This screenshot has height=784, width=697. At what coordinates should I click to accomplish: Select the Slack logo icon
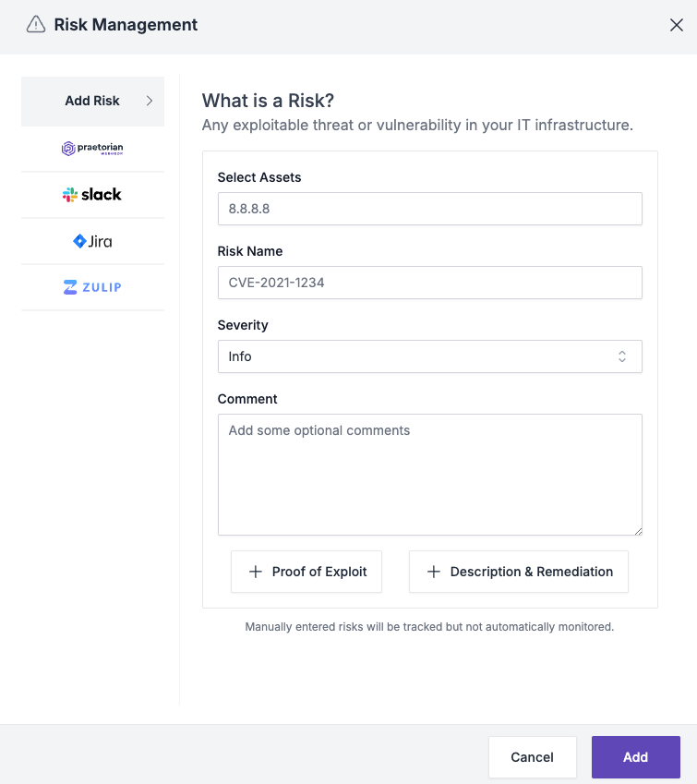coord(69,195)
